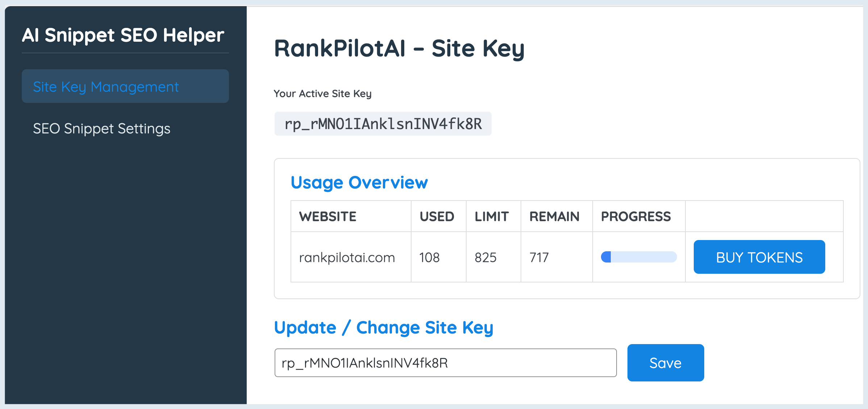Click the remaining tokens value 717
Image resolution: width=868 pixels, height=409 pixels.
tap(539, 257)
